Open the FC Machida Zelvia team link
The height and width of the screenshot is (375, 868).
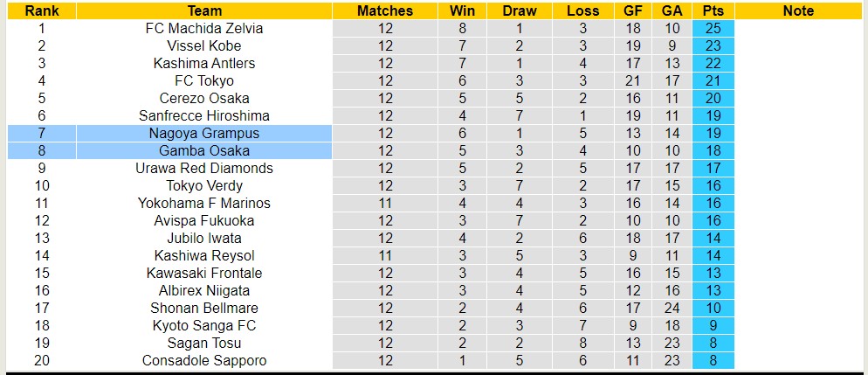coord(204,28)
